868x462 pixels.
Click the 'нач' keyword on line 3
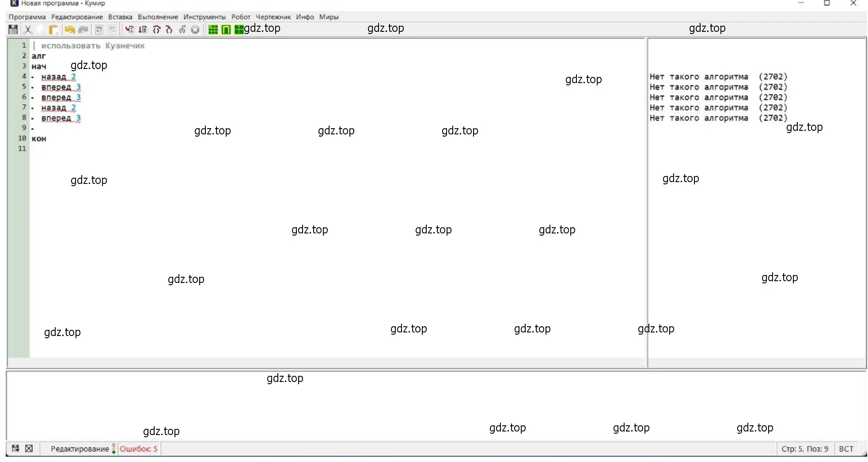tap(39, 66)
